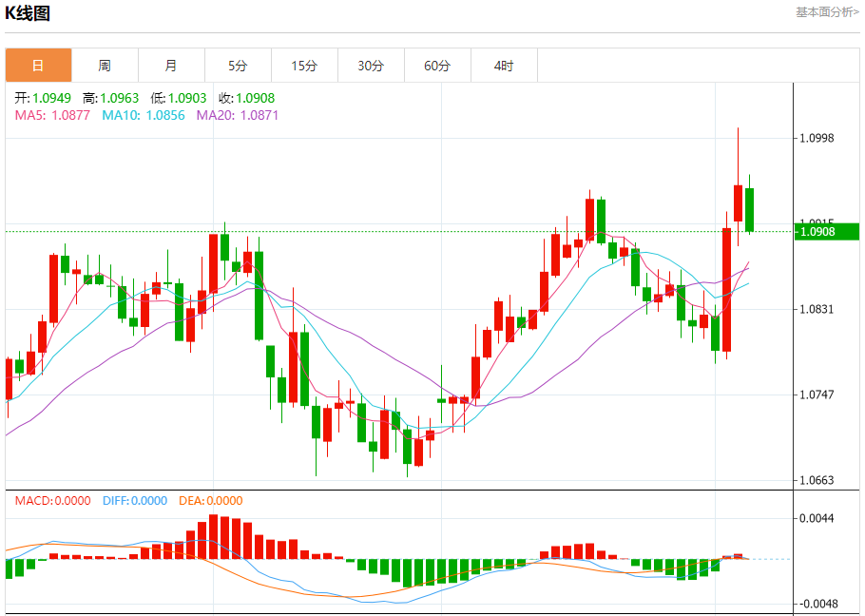Screen dimensions: 865x616
Task: Click the 低: 1.0903 low value
Action: 179,98
